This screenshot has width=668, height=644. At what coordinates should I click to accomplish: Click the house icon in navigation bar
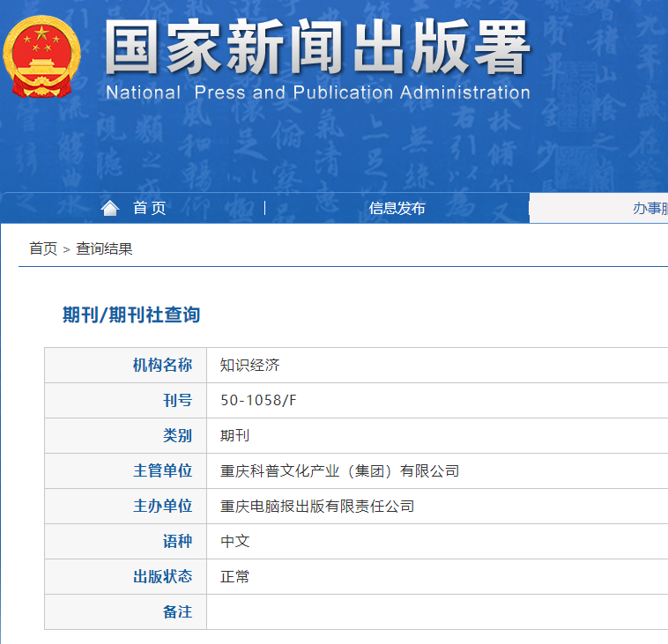click(x=109, y=208)
